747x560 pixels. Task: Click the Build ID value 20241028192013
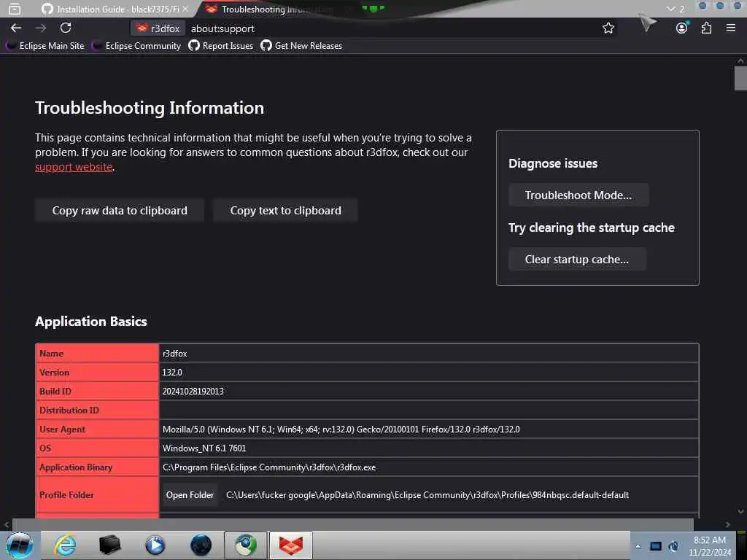[x=193, y=392]
